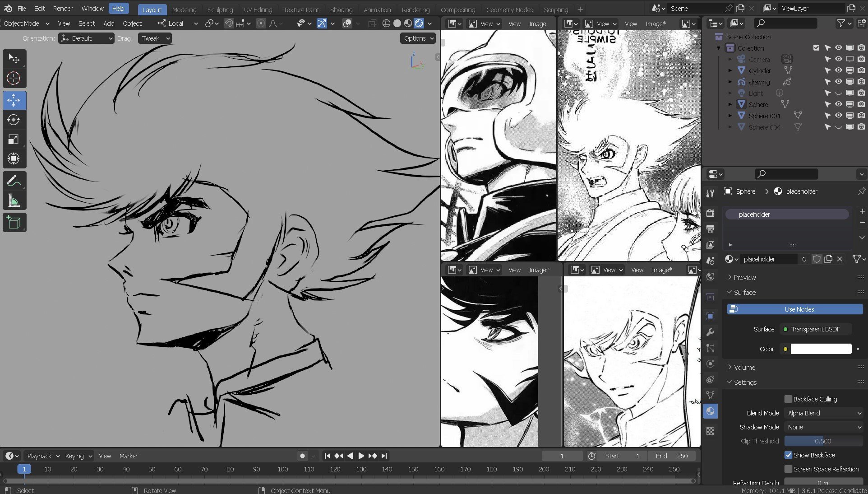The image size is (868, 494).
Task: Select the Add Cube tool
Action: (14, 223)
